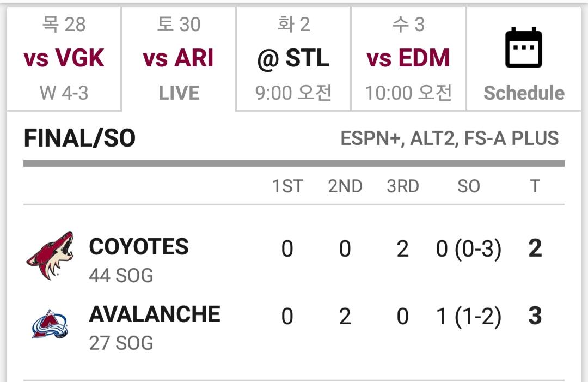
Task: Tap the AVALANCHE team name
Action: (x=155, y=314)
